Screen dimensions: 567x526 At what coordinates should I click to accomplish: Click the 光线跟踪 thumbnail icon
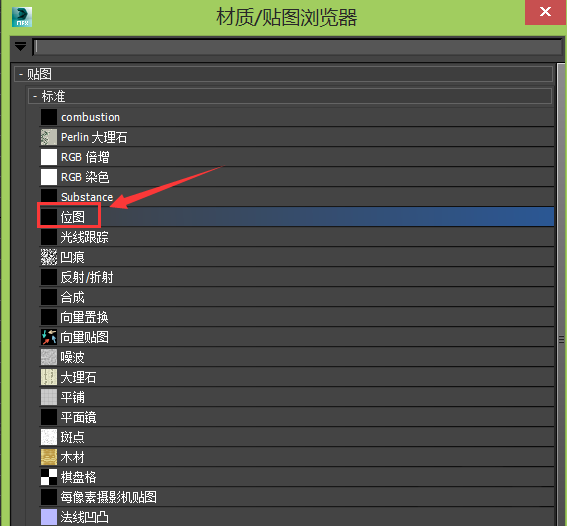point(49,237)
